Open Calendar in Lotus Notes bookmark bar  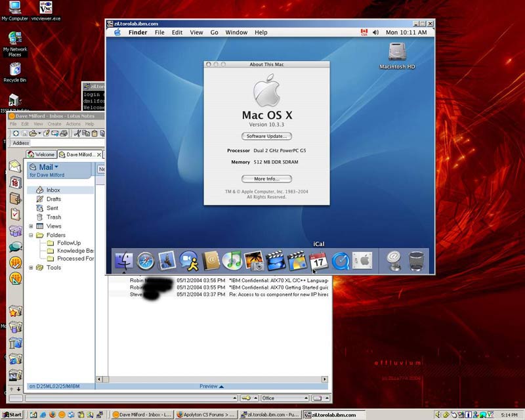click(x=15, y=182)
